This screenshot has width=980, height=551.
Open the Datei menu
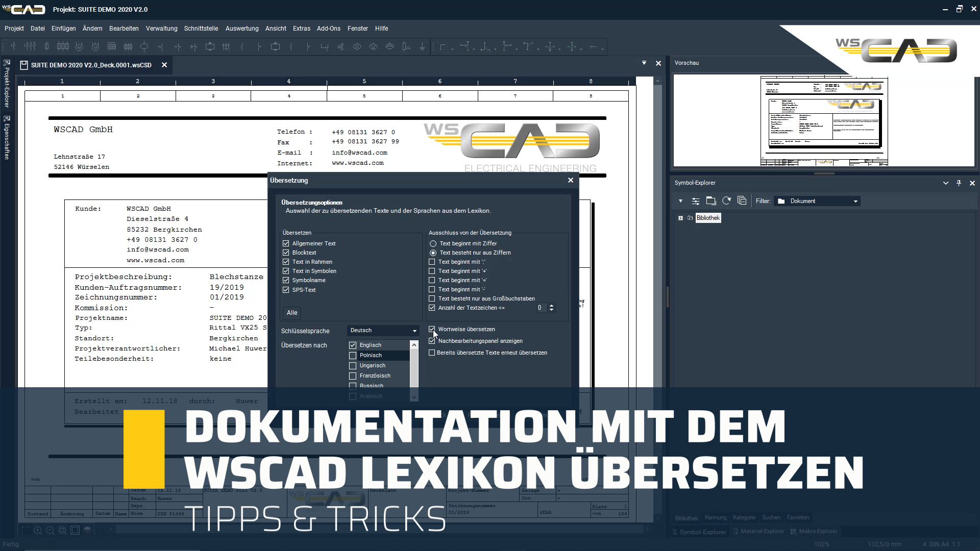click(x=38, y=29)
